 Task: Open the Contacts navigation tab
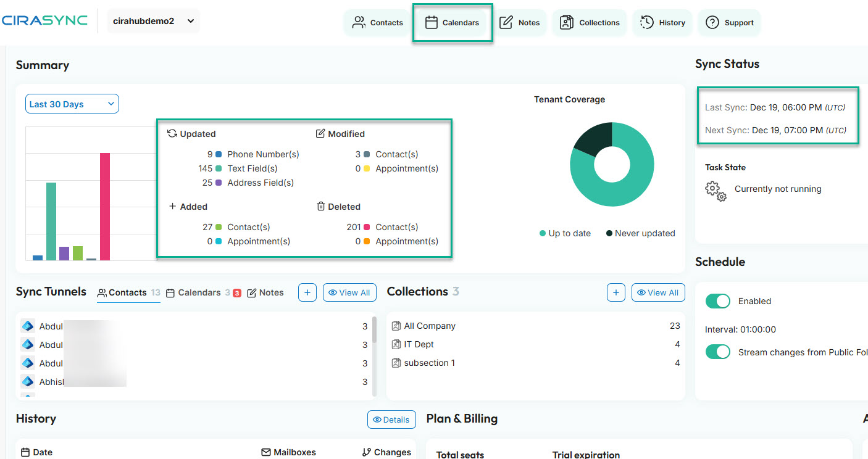pyautogui.click(x=377, y=23)
